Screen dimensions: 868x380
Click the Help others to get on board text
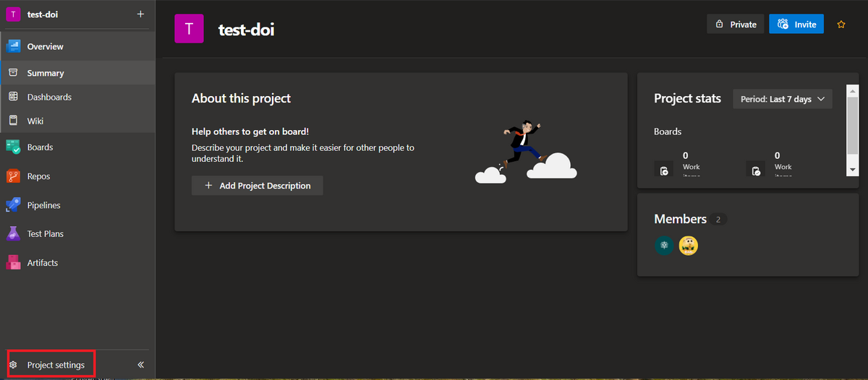[x=250, y=131]
